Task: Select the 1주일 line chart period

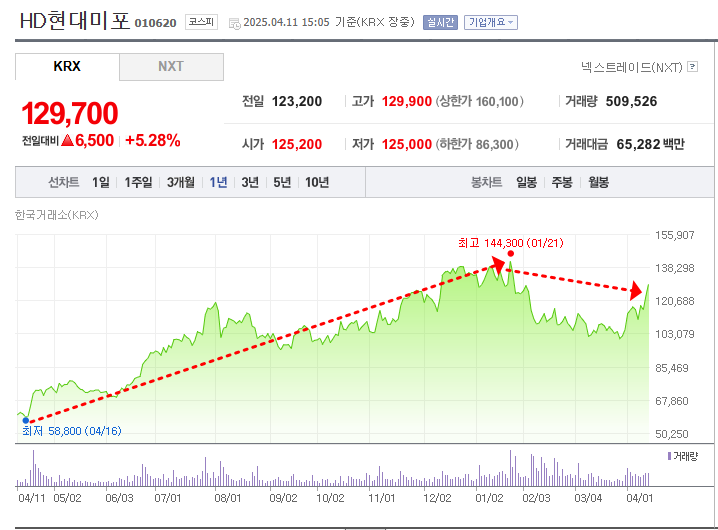Action: [x=138, y=182]
